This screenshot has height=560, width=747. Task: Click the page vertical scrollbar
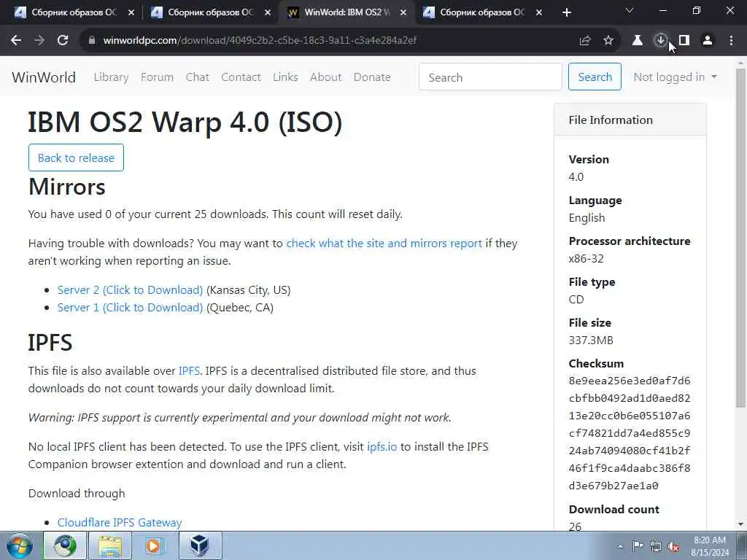[x=741, y=238]
